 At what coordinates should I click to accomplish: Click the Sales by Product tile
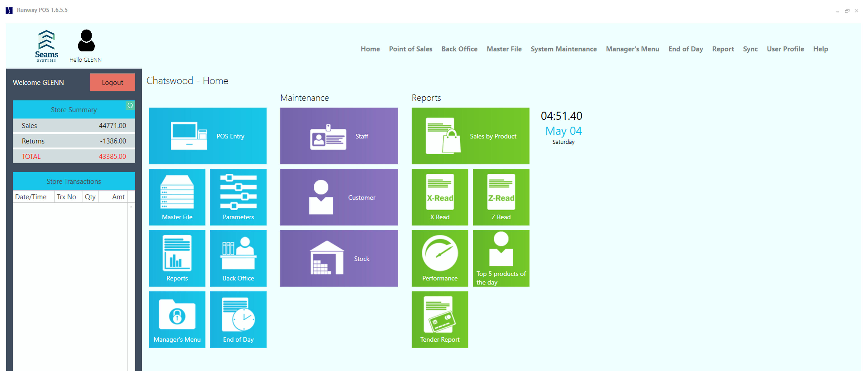click(x=470, y=136)
